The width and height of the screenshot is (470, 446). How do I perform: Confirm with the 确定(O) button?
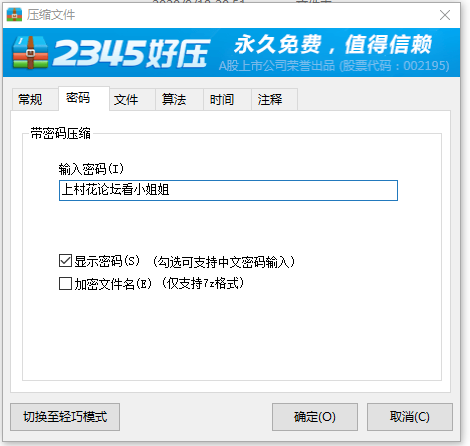click(315, 417)
